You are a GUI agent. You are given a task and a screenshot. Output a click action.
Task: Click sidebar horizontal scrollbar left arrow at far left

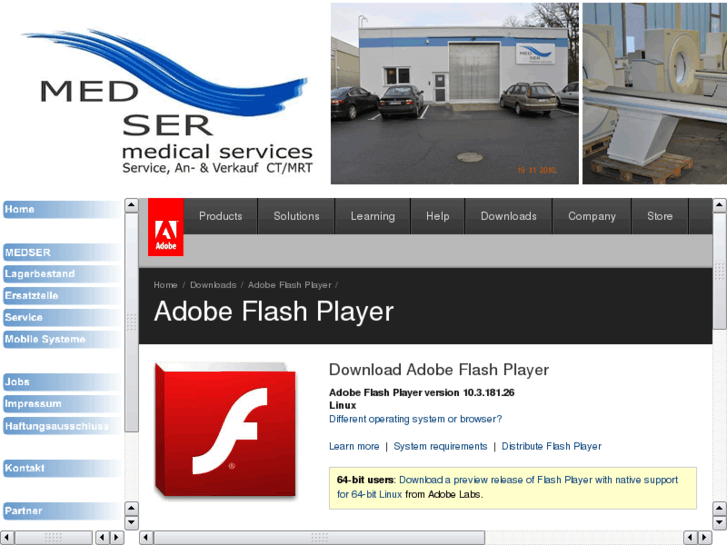pos(7,538)
